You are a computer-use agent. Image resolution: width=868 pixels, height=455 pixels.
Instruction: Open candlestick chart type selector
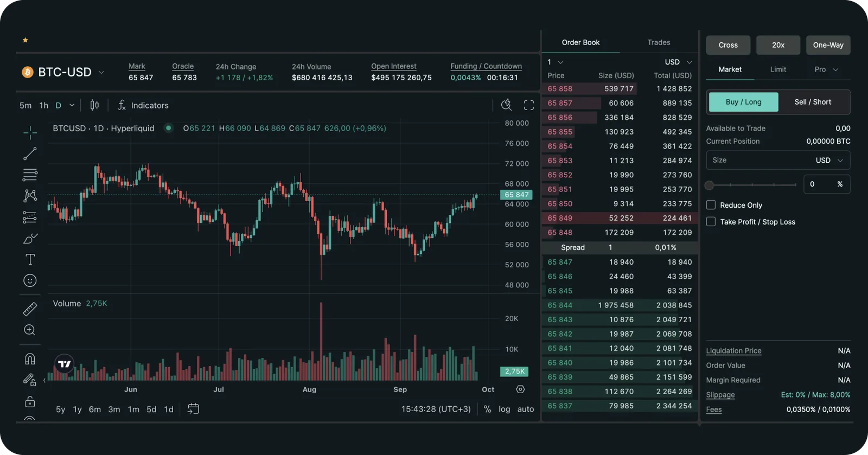point(94,105)
